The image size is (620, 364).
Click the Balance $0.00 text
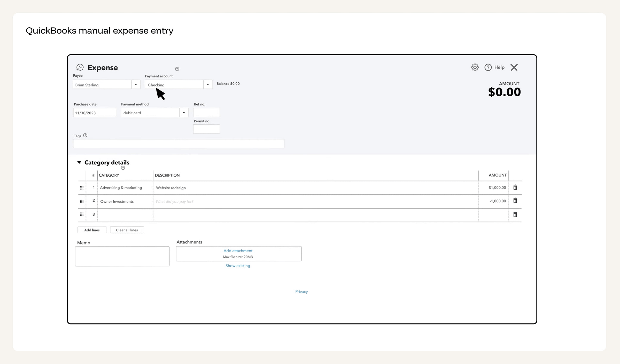[228, 84]
